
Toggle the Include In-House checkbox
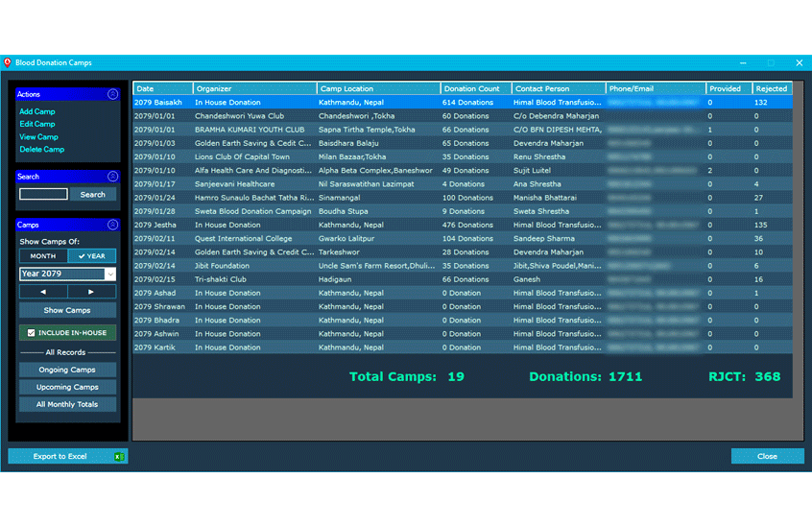(32, 333)
